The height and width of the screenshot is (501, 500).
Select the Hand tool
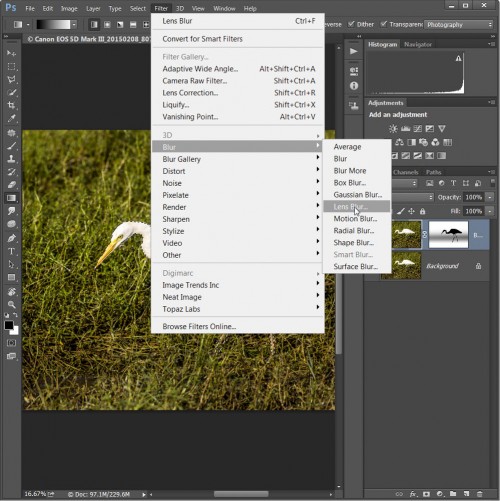pos(11,292)
